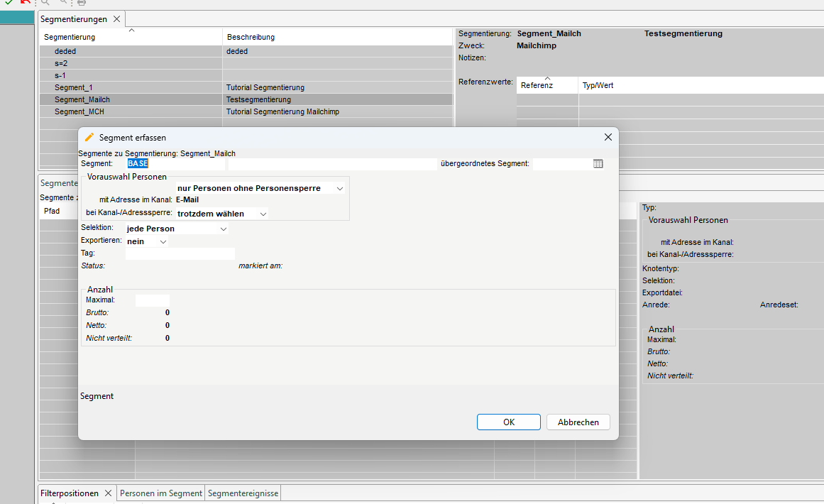Switch to the Personen im Segment tab
The image size is (824, 504).
[161, 493]
